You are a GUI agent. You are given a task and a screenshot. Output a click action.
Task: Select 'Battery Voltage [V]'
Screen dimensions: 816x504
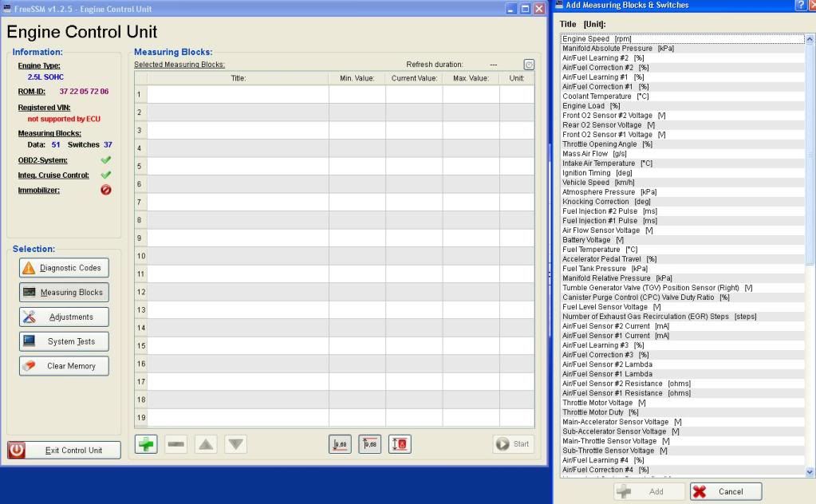(682, 240)
